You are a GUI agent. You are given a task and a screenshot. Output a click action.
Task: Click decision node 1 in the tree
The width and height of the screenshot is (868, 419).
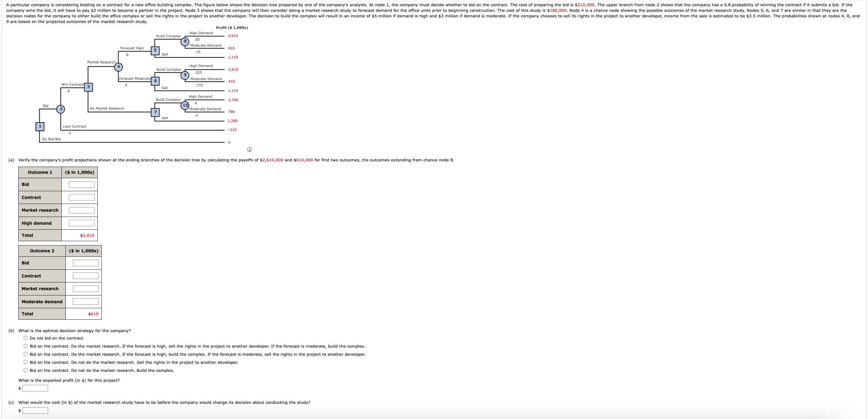point(40,126)
